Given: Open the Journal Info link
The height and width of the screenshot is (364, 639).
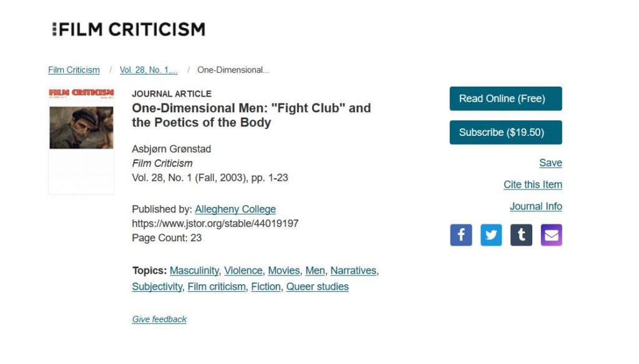Looking at the screenshot, I should coord(536,206).
